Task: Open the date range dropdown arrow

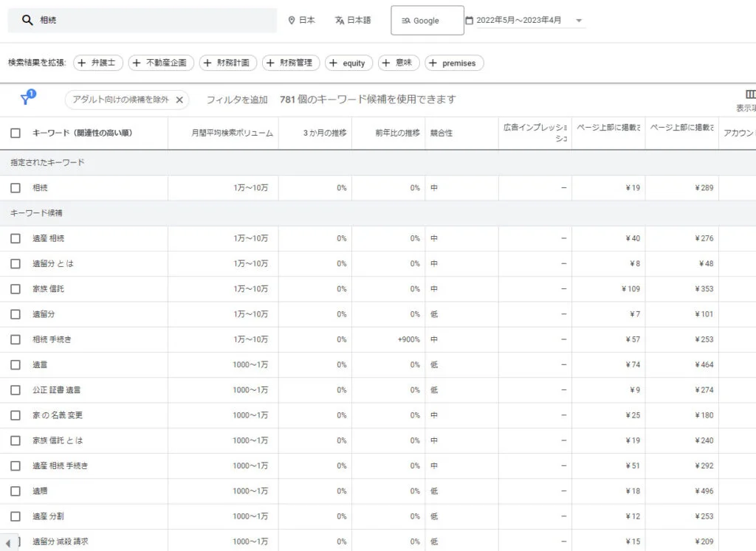Action: coord(580,20)
